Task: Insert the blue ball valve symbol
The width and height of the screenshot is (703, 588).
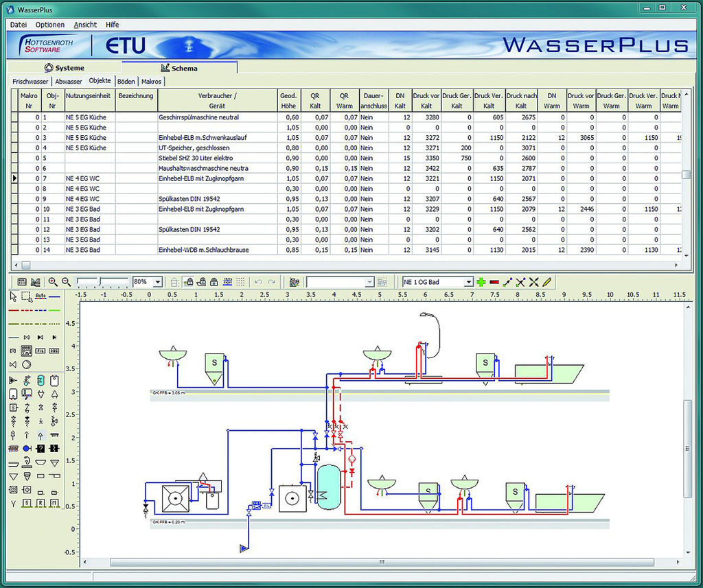Action: (27, 448)
